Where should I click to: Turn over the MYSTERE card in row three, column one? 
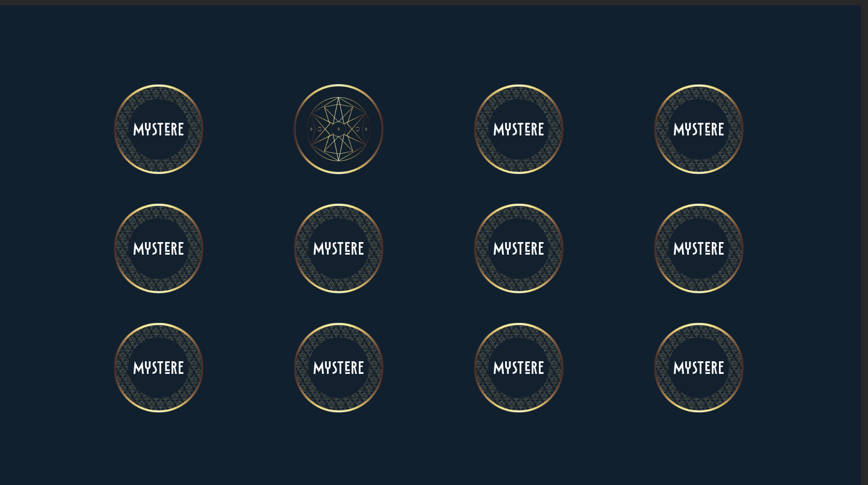[x=158, y=368]
